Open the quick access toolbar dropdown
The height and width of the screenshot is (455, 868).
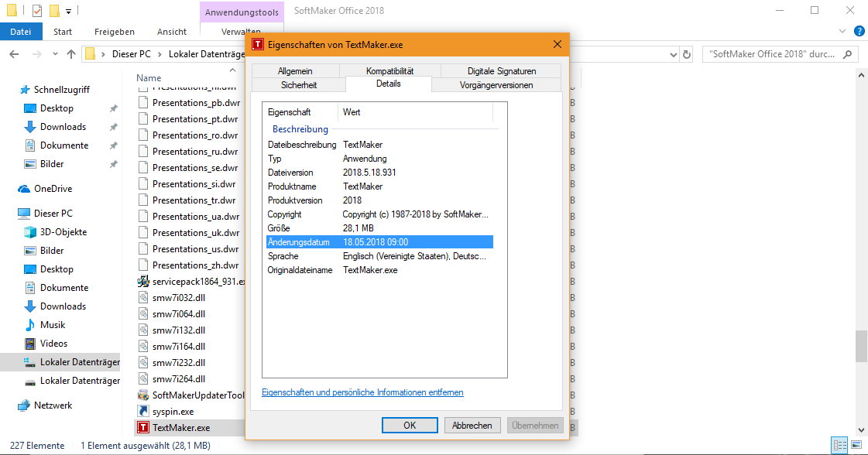click(68, 11)
